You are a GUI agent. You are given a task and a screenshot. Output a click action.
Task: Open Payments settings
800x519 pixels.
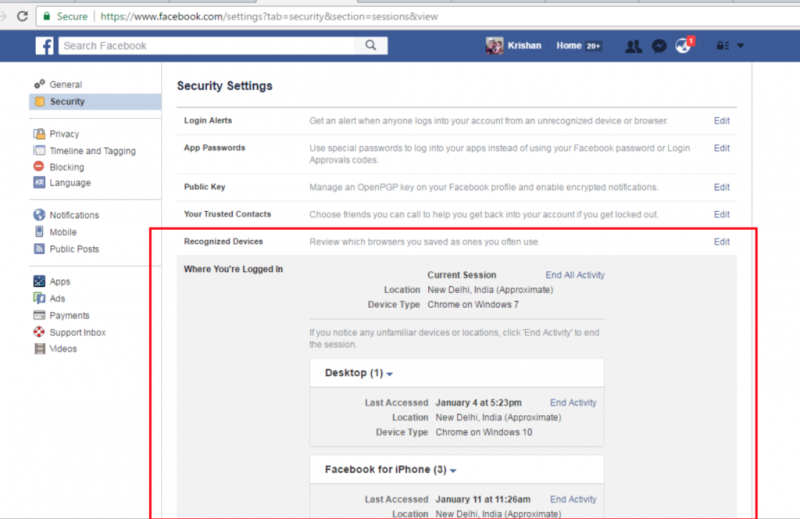[x=69, y=315]
